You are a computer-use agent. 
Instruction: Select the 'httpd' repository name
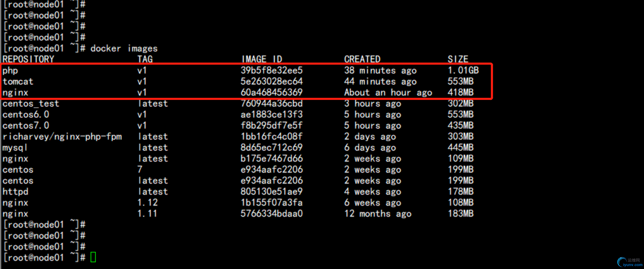click(15, 192)
